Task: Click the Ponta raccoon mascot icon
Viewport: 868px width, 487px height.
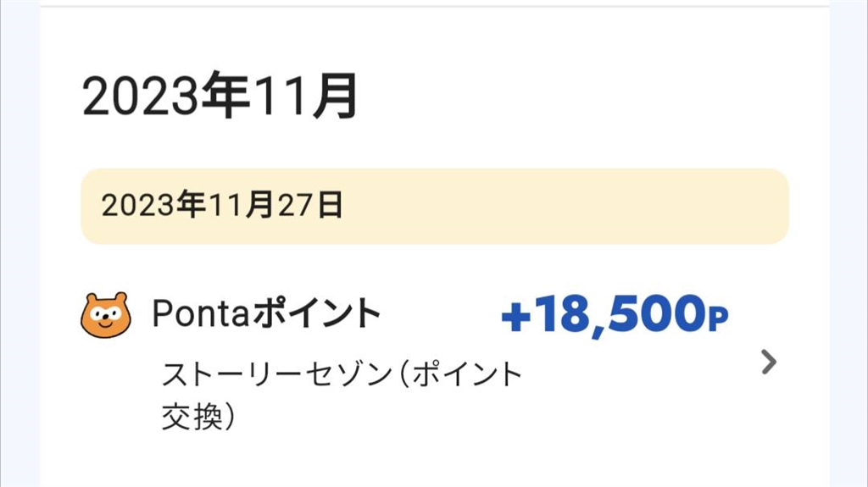Action: (x=106, y=315)
